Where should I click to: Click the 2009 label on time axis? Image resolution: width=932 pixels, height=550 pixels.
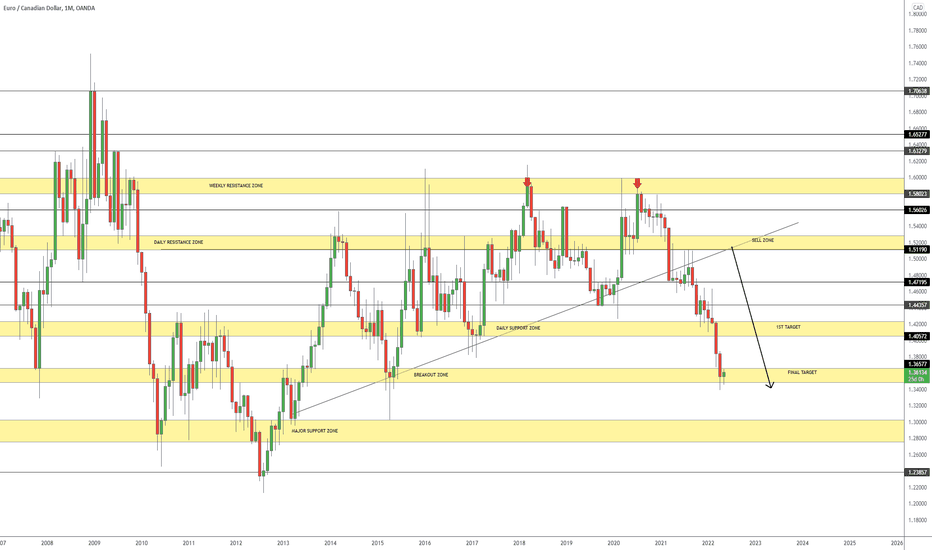94,543
